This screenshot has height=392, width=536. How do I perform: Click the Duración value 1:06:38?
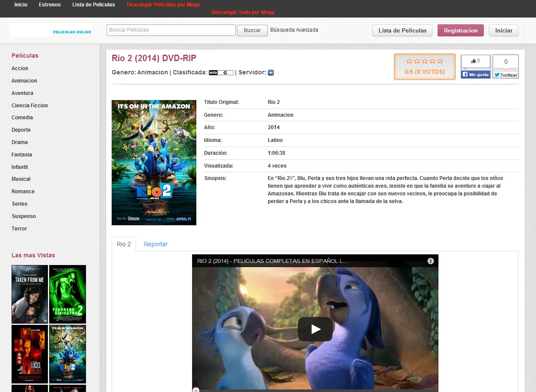(x=277, y=153)
